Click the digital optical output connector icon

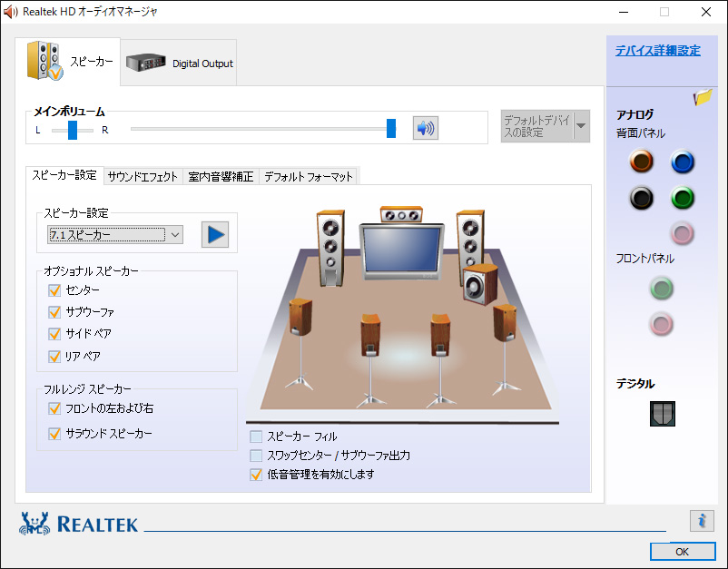tap(663, 414)
